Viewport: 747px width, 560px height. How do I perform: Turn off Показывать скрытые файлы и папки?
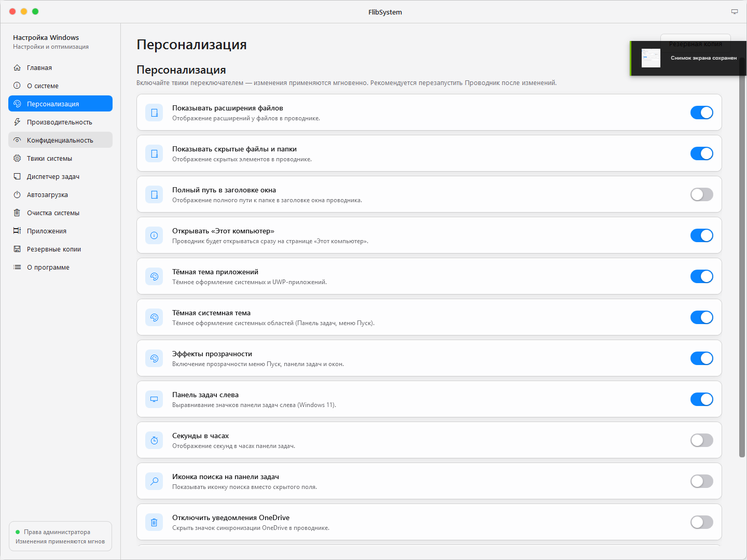point(702,153)
